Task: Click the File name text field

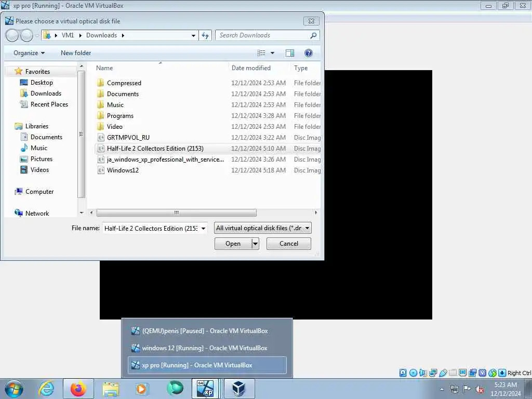Action: pos(151,229)
